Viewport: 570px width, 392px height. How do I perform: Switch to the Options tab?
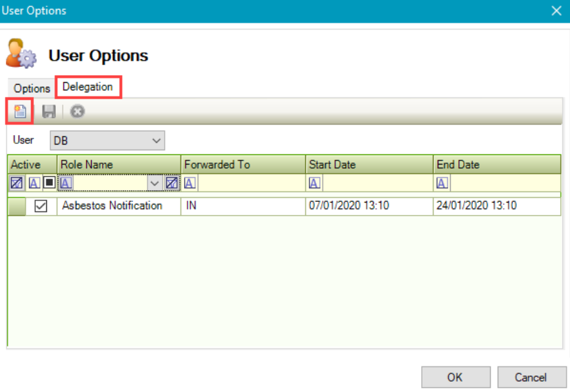coord(32,88)
